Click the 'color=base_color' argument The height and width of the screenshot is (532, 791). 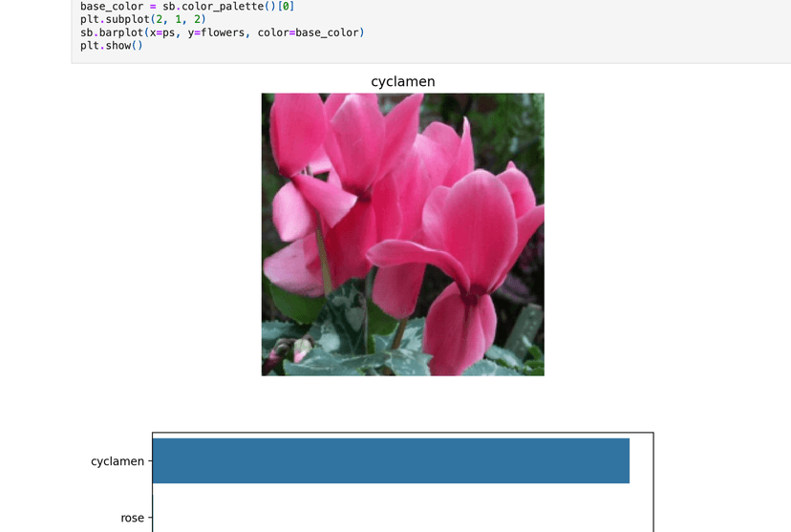308,32
